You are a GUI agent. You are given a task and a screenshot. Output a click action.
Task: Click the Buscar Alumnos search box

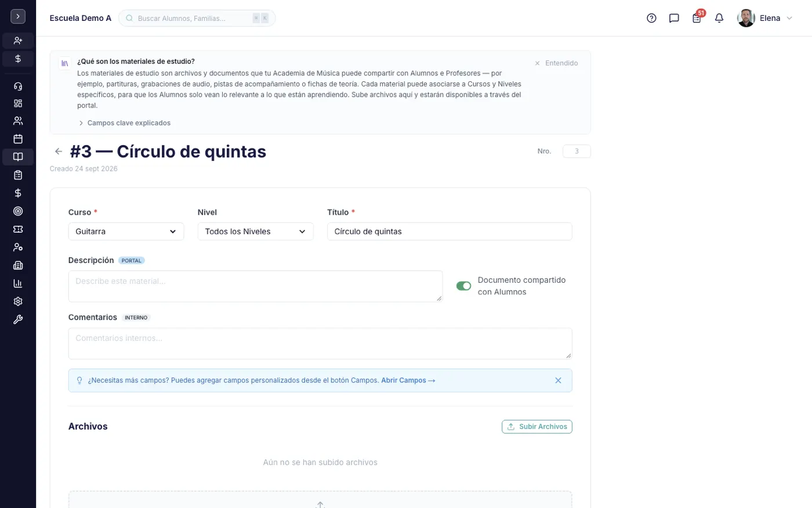click(197, 18)
